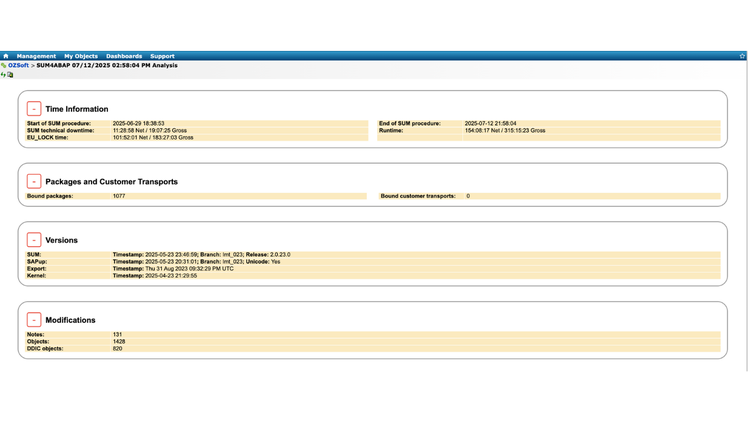
Task: Open the Dashboards menu
Action: pyautogui.click(x=124, y=56)
